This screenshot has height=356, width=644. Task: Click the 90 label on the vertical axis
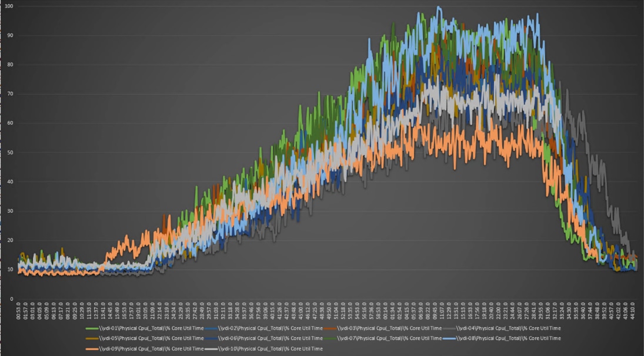10,35
